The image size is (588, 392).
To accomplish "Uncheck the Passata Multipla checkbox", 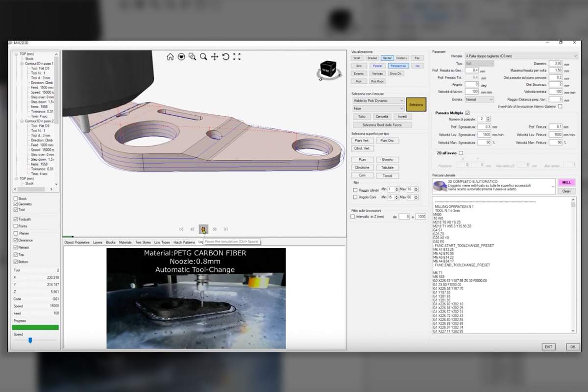I will click(467, 113).
